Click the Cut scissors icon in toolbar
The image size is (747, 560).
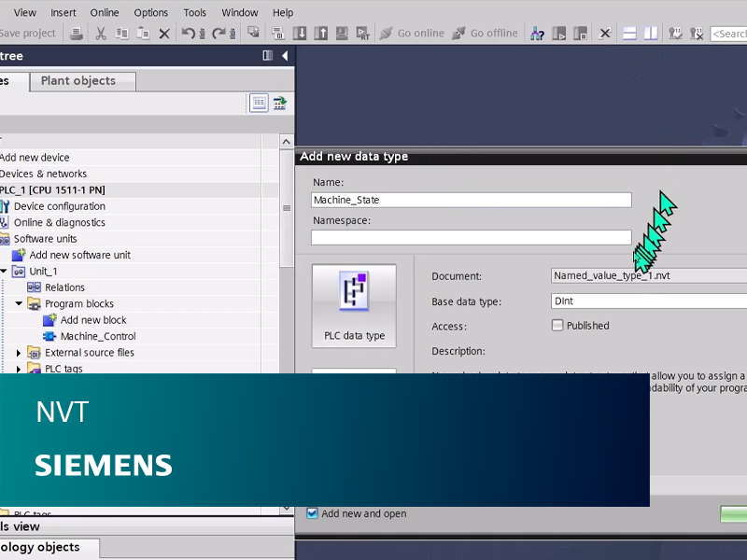coord(101,34)
